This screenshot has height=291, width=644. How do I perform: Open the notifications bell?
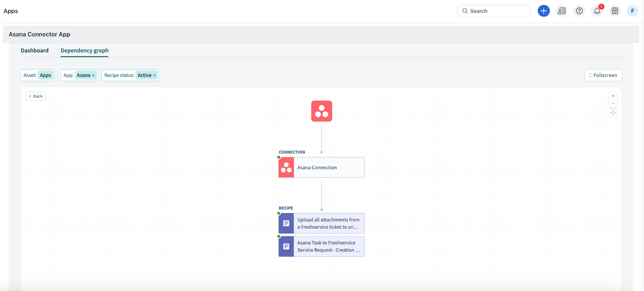597,11
